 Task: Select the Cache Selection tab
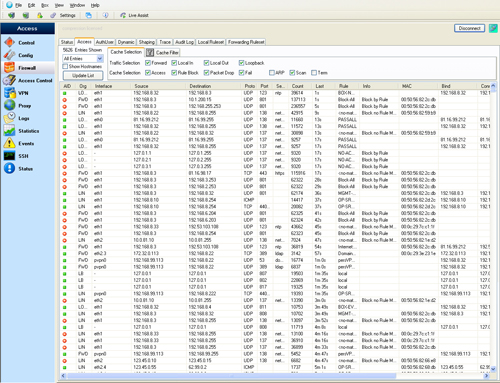point(126,52)
